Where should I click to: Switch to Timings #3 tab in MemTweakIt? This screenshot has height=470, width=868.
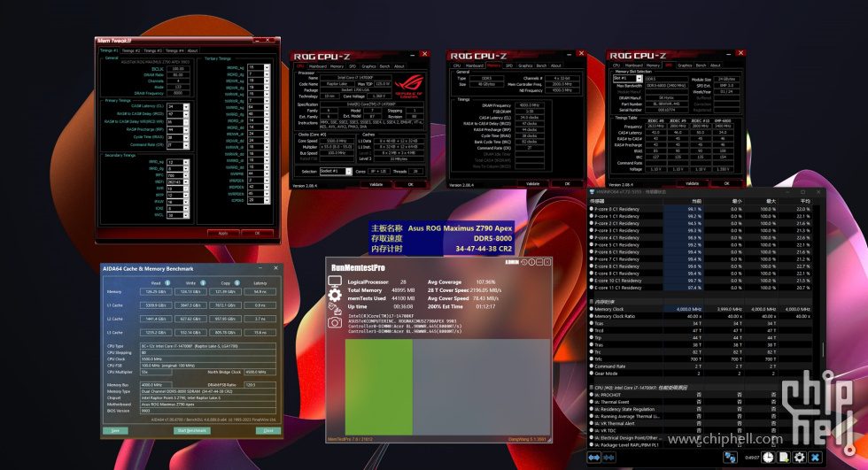point(152,50)
